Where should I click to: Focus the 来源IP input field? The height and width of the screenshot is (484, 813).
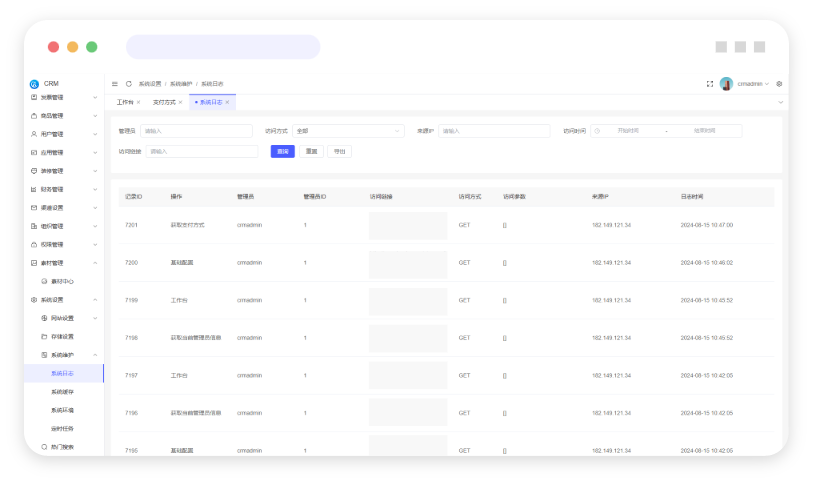click(494, 131)
